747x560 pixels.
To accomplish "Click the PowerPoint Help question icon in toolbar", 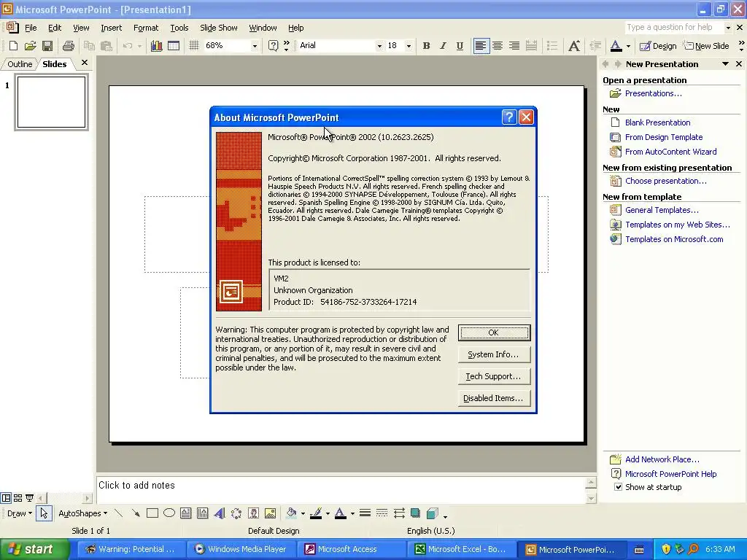I will (x=273, y=46).
